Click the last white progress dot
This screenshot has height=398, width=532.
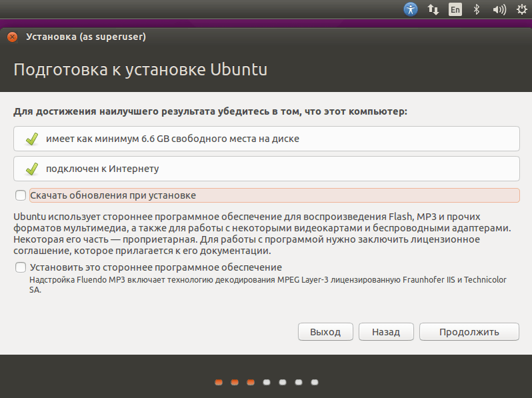(315, 383)
